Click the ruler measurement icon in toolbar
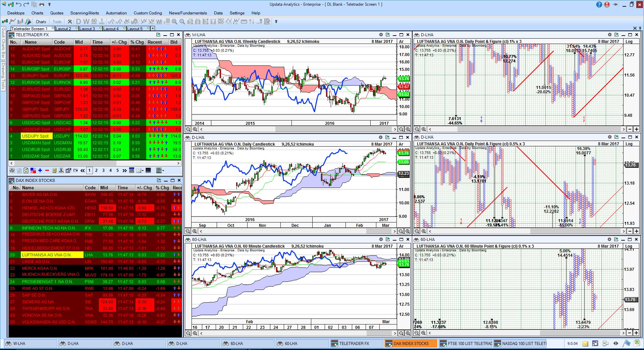 point(244,21)
